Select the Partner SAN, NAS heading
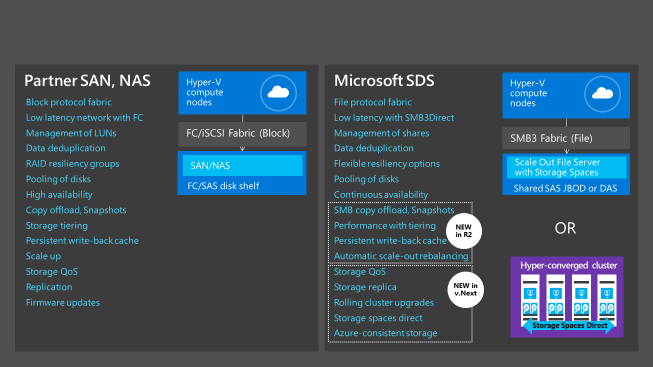The width and height of the screenshot is (653, 367). [87, 80]
